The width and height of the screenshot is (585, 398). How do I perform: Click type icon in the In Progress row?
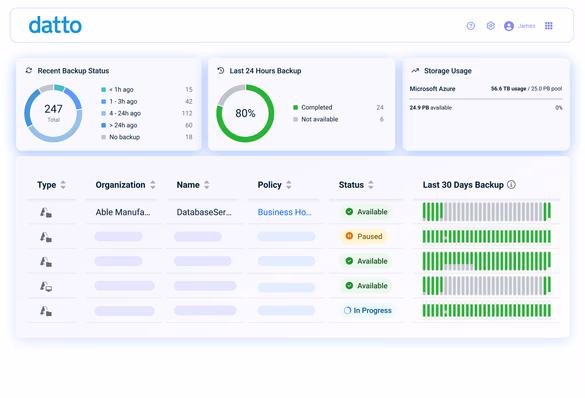click(46, 311)
